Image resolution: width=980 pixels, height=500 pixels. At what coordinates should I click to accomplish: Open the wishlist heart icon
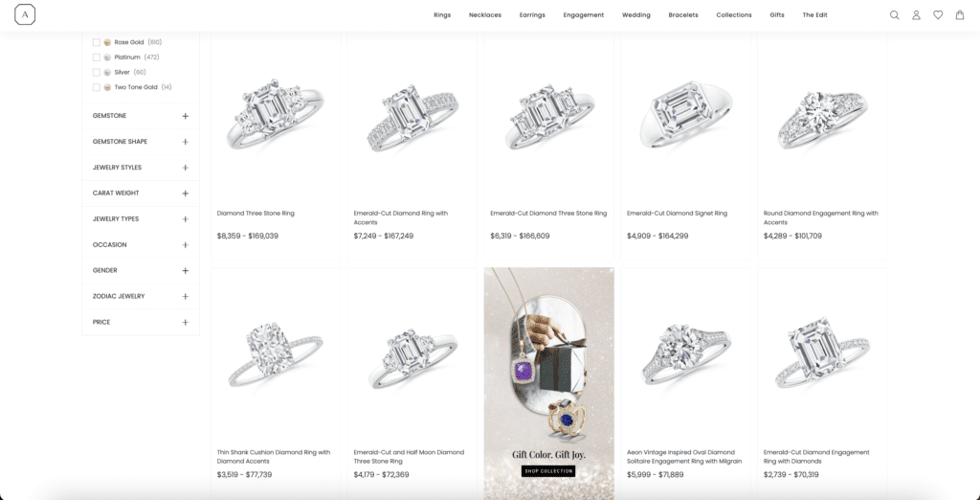coord(938,15)
